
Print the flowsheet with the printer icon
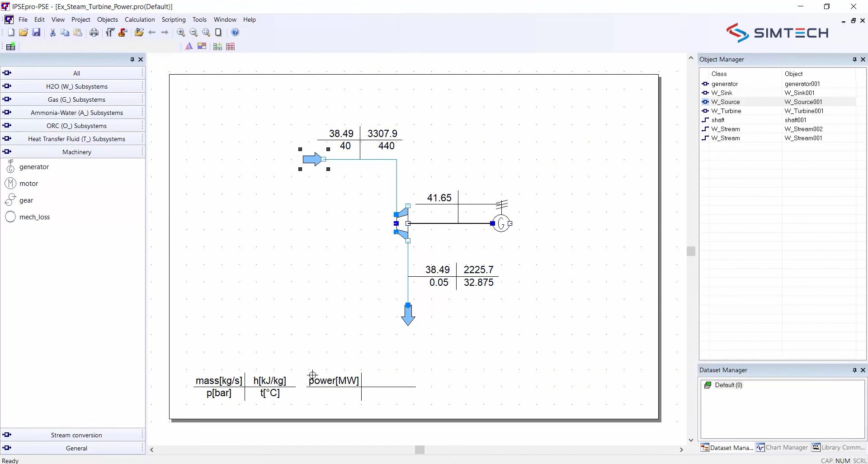(94, 33)
